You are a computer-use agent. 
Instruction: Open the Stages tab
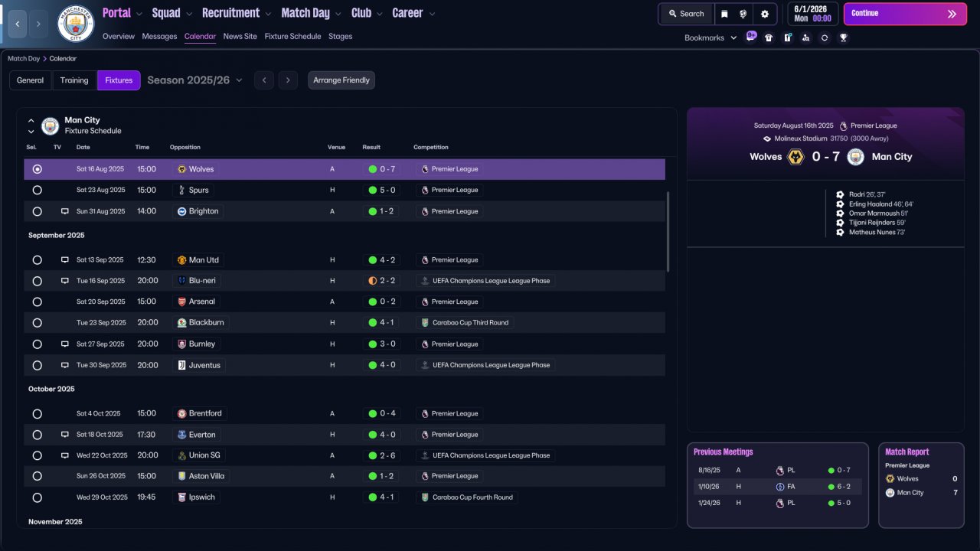click(341, 37)
